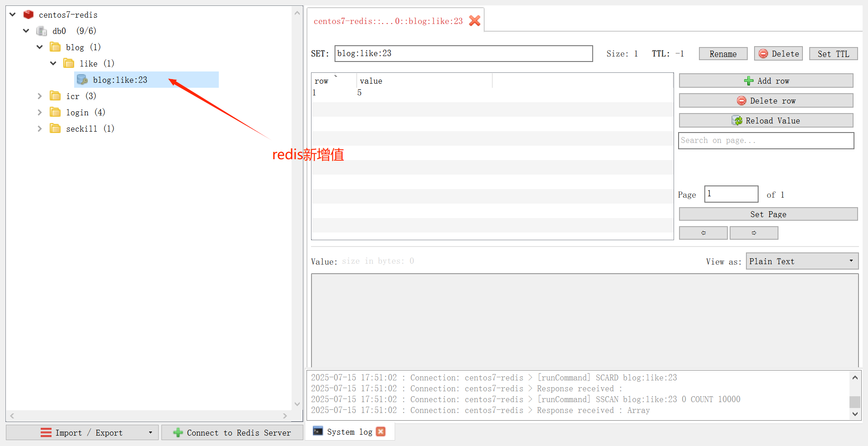Select db0 (9/6) tree entry

pyautogui.click(x=74, y=31)
